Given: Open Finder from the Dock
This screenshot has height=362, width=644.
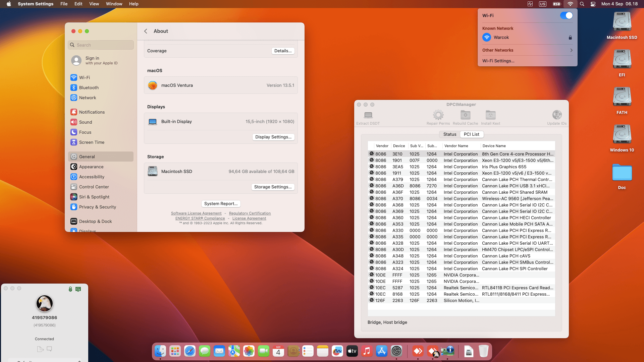Looking at the screenshot, I should pos(160,351).
